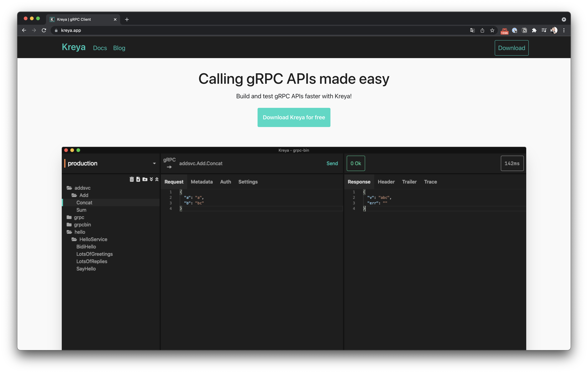The width and height of the screenshot is (588, 373).
Task: Switch to the Response tab
Action: (359, 182)
